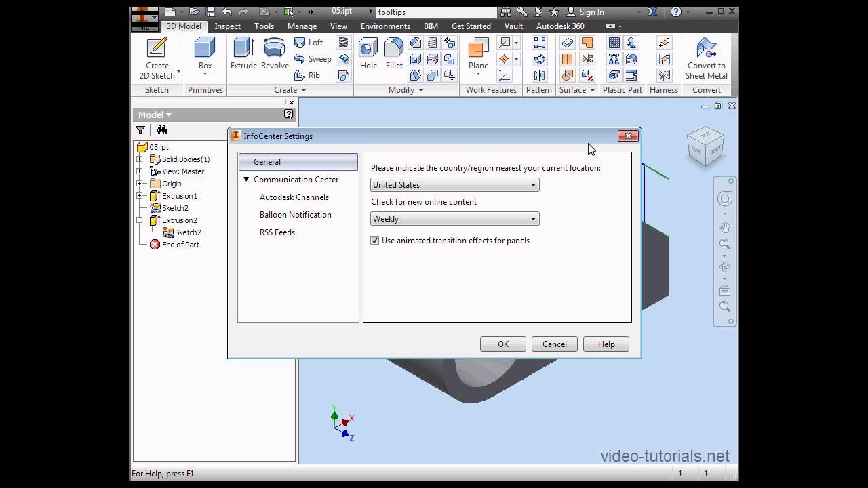Toggle Use animated transition effects checkbox
The width and height of the screenshot is (868, 488).
tap(375, 241)
